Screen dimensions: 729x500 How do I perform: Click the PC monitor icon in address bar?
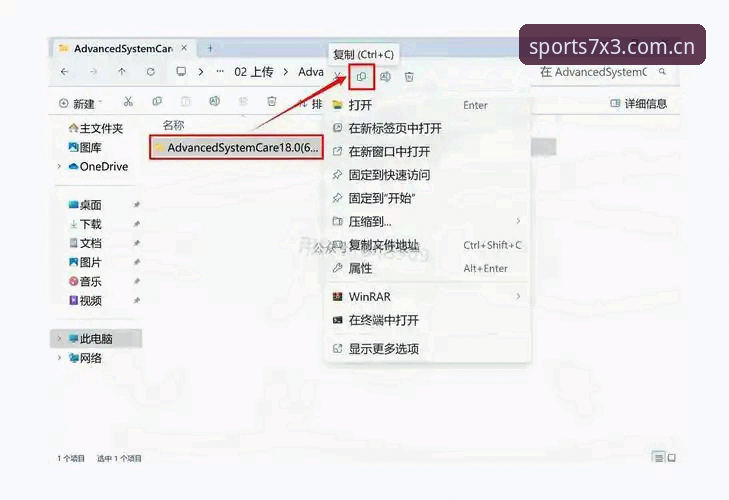181,72
